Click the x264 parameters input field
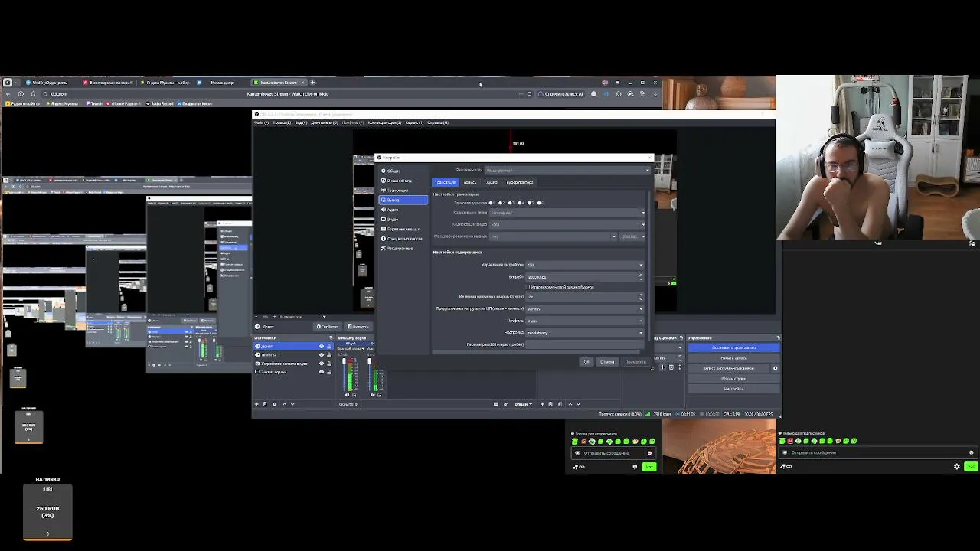Viewport: 980px width, 551px height. coord(584,344)
